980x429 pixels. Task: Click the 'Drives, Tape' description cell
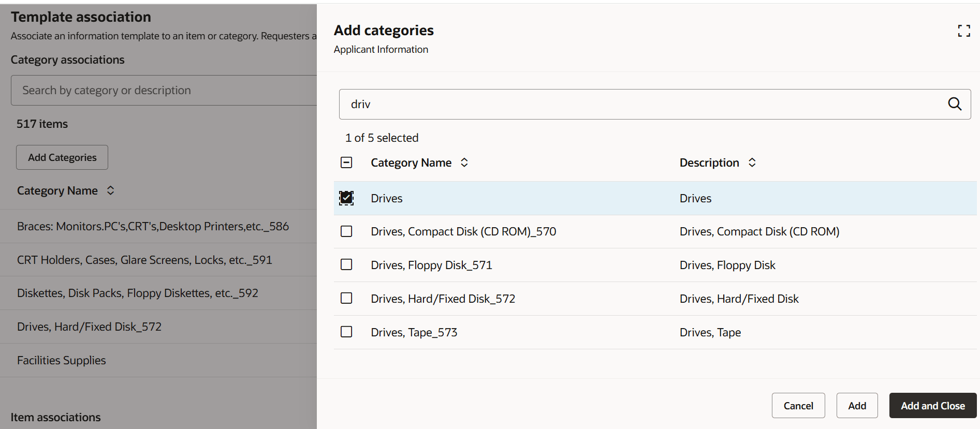pos(710,332)
